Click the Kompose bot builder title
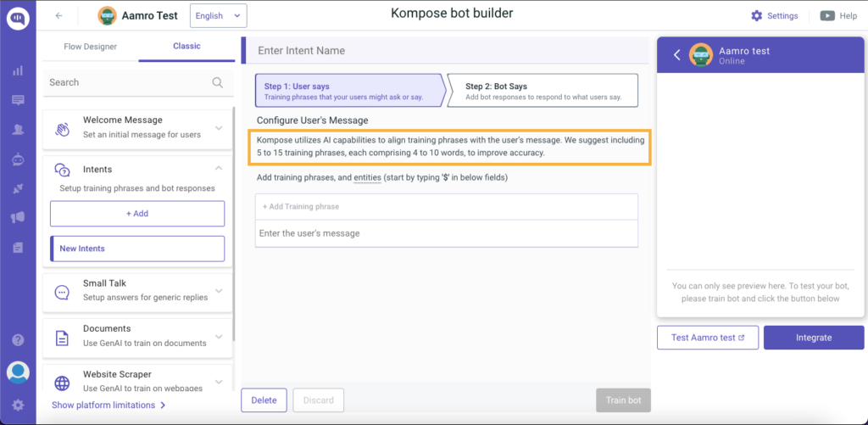This screenshot has height=425, width=868. point(452,14)
